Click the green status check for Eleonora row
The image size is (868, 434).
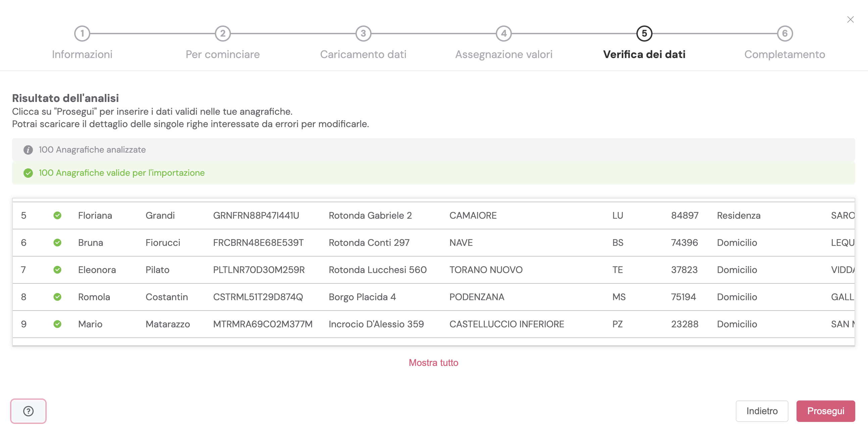pos(57,270)
